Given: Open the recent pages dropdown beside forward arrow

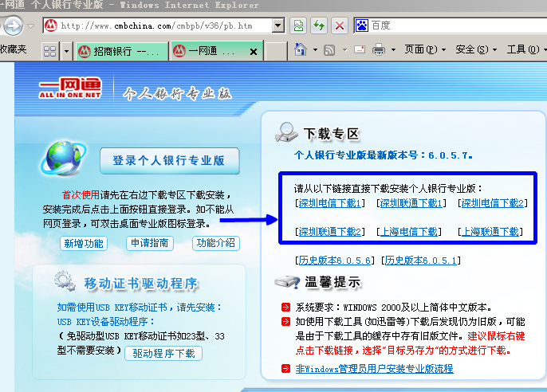Looking at the screenshot, I should [31, 25].
